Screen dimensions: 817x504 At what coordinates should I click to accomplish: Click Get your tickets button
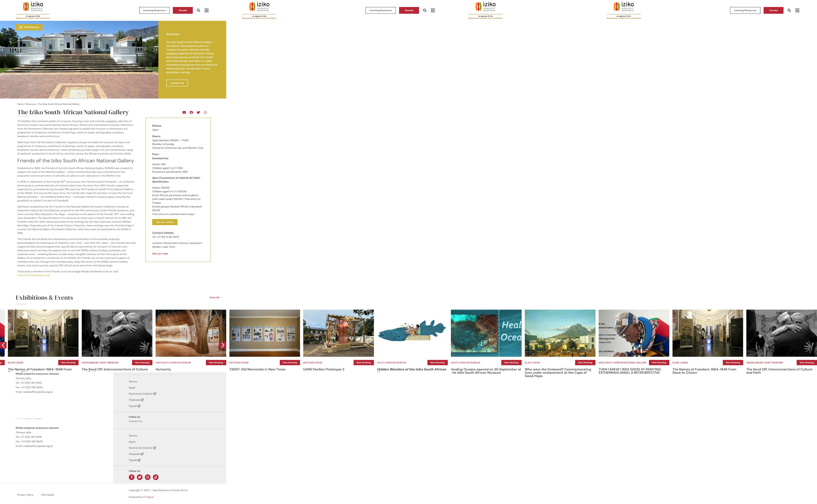pos(165,222)
